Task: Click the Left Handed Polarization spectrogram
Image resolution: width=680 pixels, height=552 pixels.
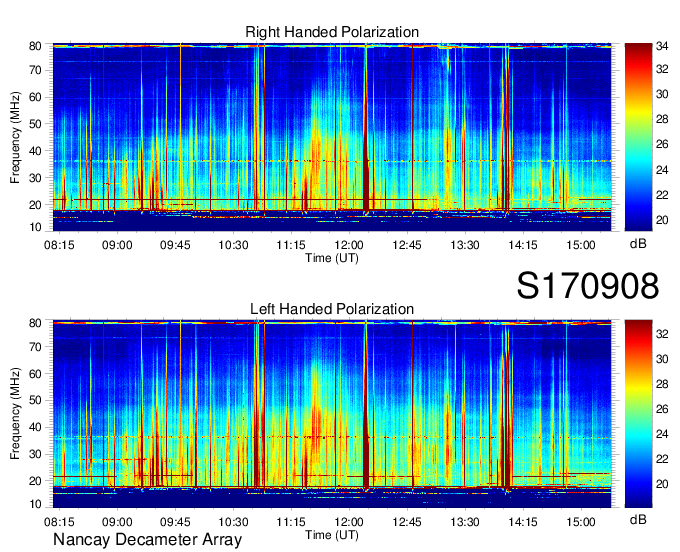Action: pos(332,414)
